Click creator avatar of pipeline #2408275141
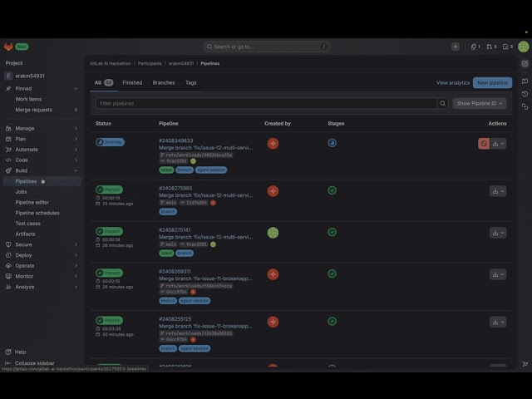The image size is (532, 399). (273, 233)
